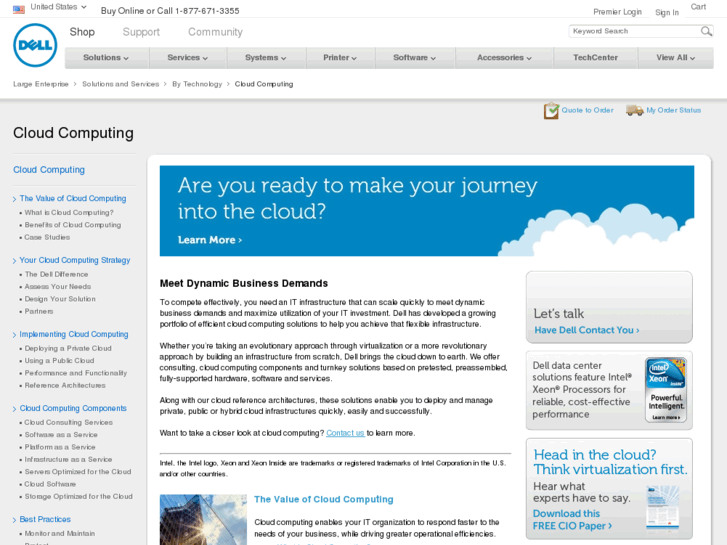Viewport: 727px width, 545px height.
Task: Click in the Keyword Search field
Action: coord(634,31)
